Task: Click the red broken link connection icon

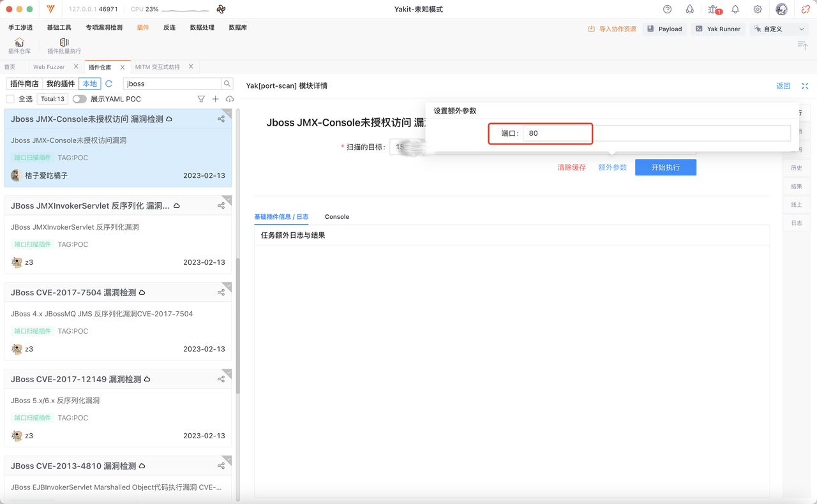Action: (806, 10)
